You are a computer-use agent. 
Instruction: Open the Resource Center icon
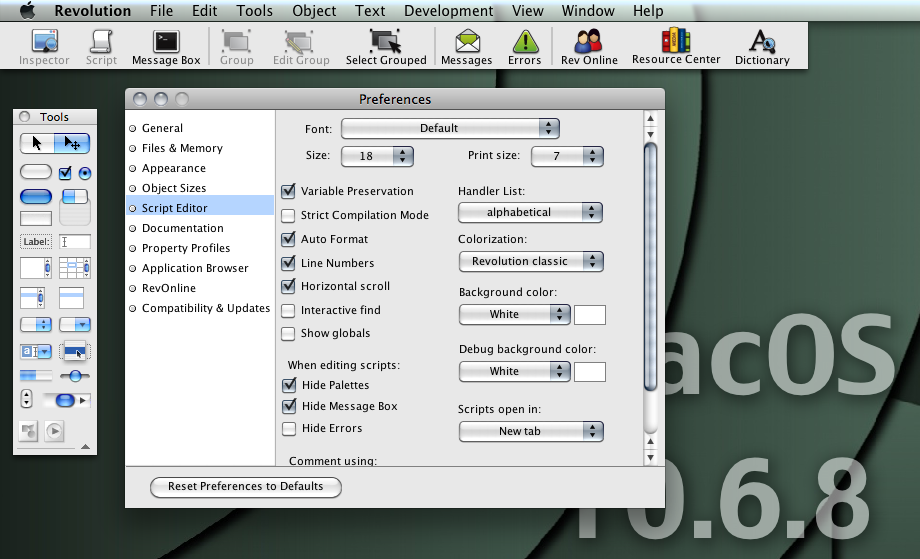(x=676, y=46)
